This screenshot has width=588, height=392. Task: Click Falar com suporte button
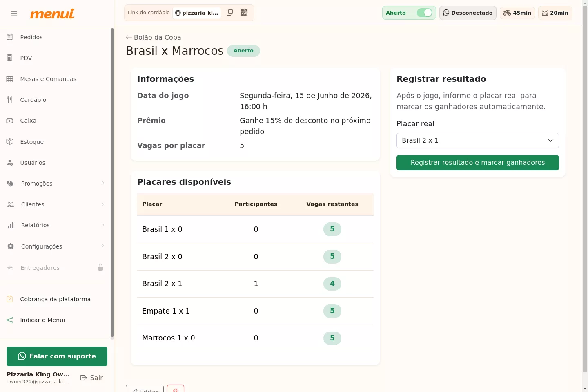coord(57,356)
